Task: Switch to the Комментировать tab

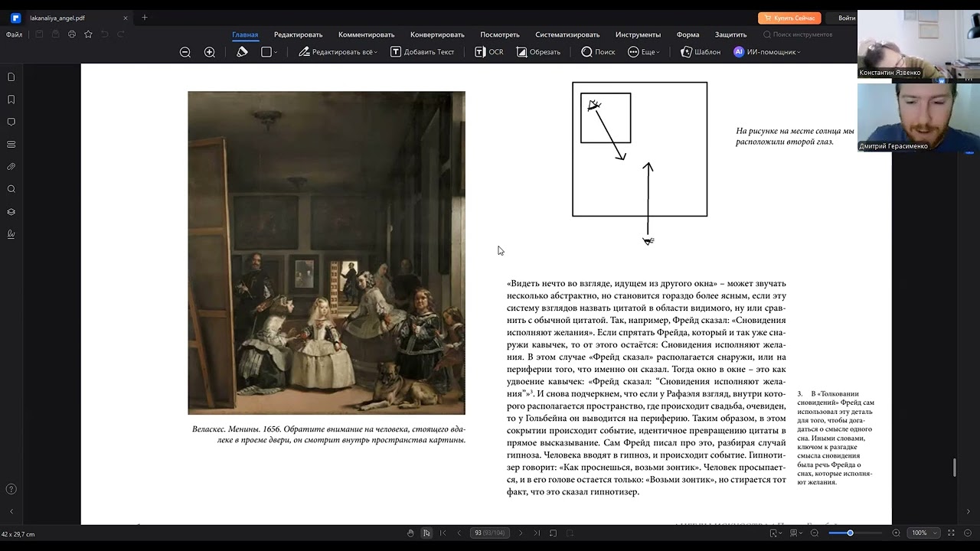Action: (366, 34)
